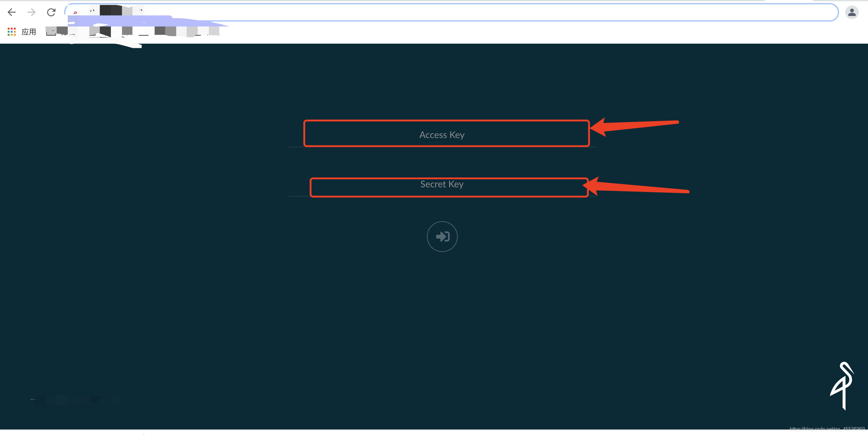Submit credentials using the login button
868x435 pixels.
pyautogui.click(x=442, y=236)
